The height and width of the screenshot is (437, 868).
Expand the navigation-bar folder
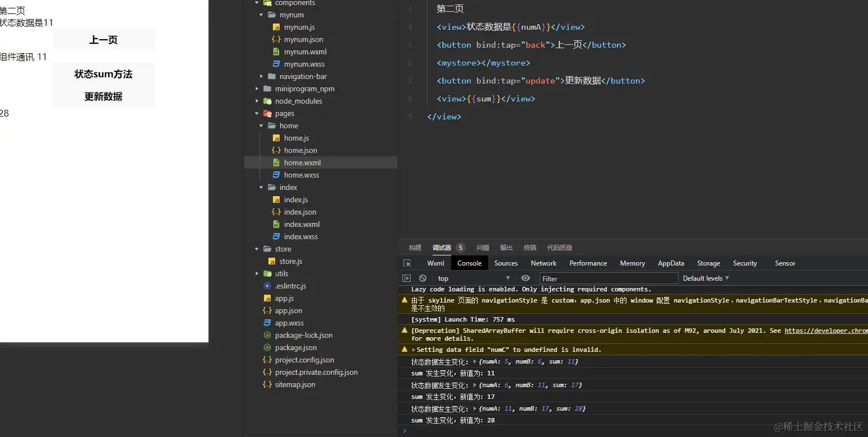pyautogui.click(x=261, y=76)
